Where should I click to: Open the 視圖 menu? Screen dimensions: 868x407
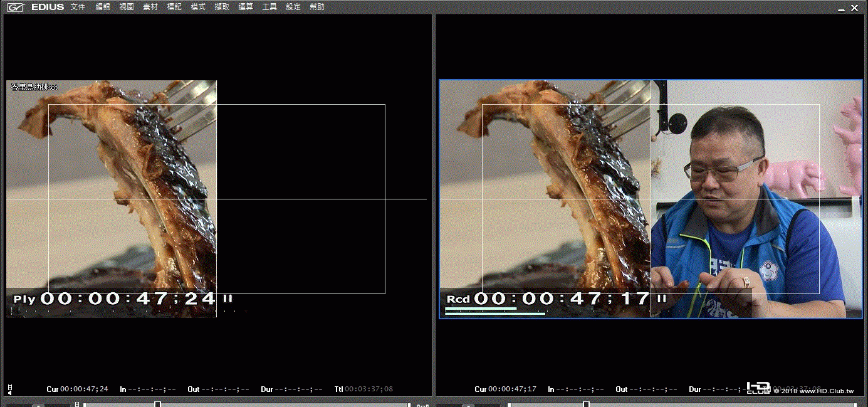coord(127,7)
